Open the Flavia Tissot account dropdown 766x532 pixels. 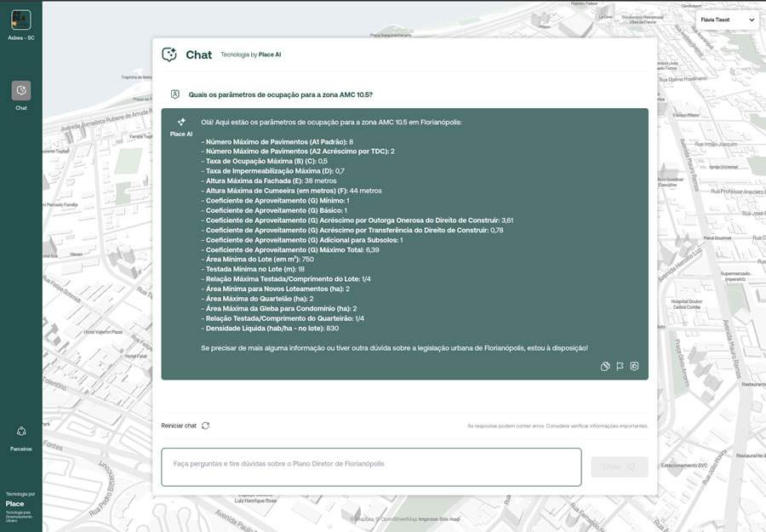click(x=723, y=20)
